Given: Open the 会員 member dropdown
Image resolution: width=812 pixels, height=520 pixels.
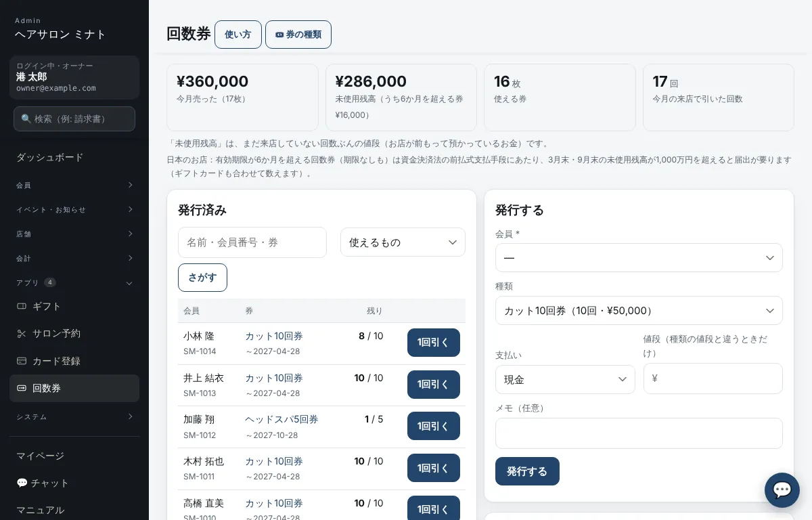Looking at the screenshot, I should point(639,258).
